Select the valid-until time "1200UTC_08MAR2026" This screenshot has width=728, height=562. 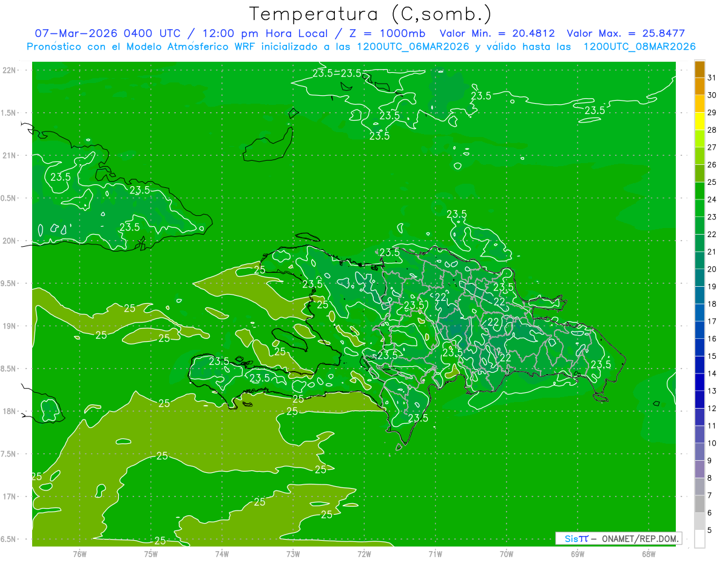[639, 47]
